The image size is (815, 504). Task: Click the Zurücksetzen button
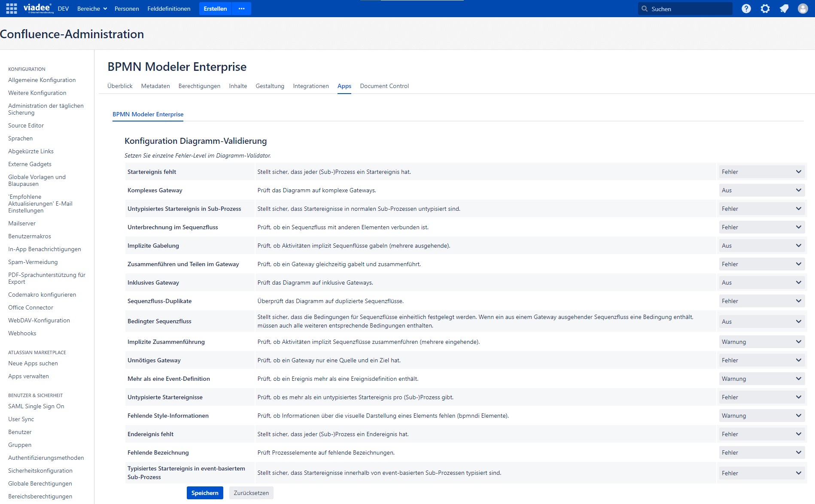[x=251, y=493]
